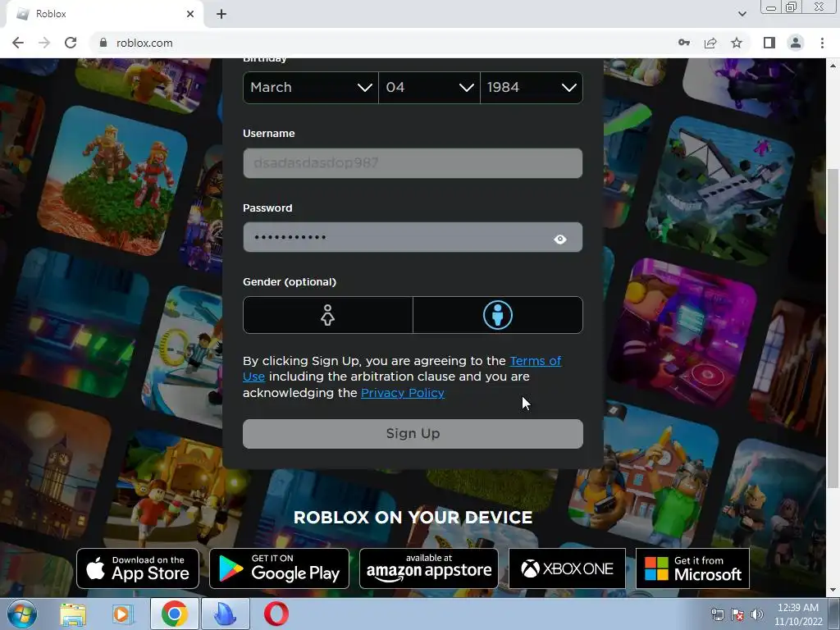Click the Password input field
840x630 pixels.
click(x=413, y=237)
